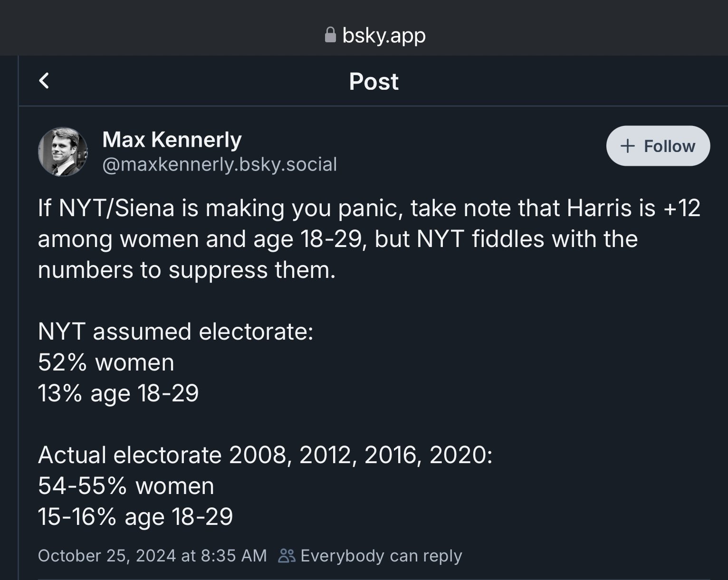Click the back chevron arrow
Screen dimensions: 728x580
44,81
